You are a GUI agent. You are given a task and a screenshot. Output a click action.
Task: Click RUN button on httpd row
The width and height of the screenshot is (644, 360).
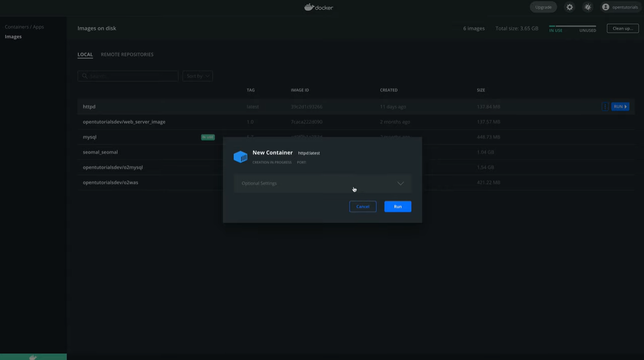tap(620, 106)
